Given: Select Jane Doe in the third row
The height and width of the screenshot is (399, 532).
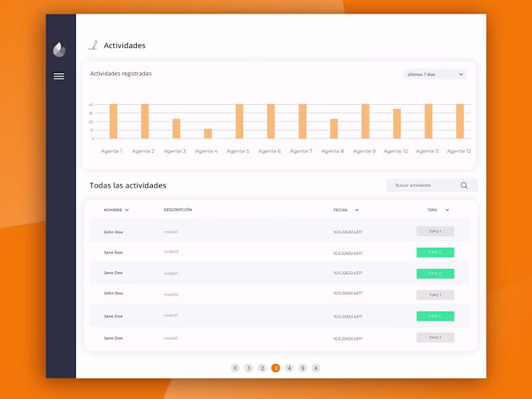Looking at the screenshot, I should click(113, 273).
